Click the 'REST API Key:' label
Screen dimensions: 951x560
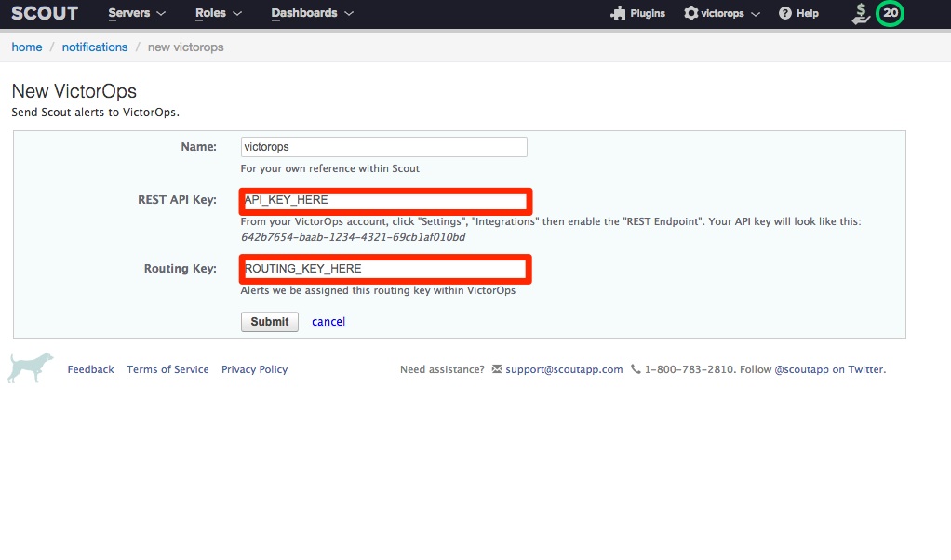tap(177, 199)
